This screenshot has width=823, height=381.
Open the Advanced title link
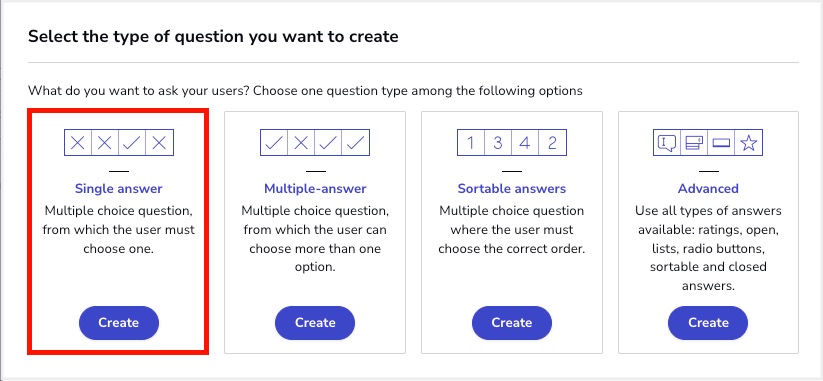[708, 188]
